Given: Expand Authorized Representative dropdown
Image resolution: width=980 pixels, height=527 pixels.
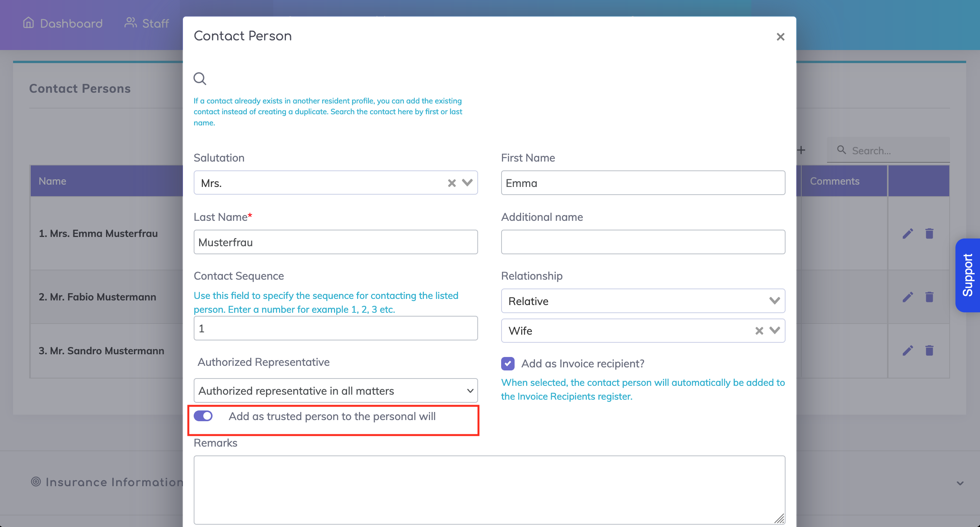Looking at the screenshot, I should point(335,391).
